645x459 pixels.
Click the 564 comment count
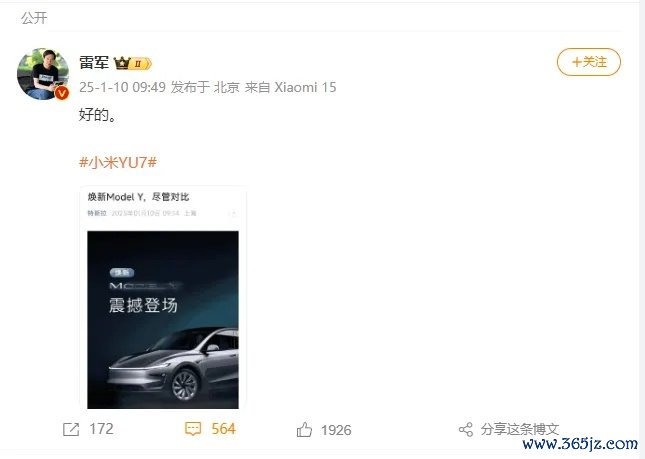tap(223, 429)
